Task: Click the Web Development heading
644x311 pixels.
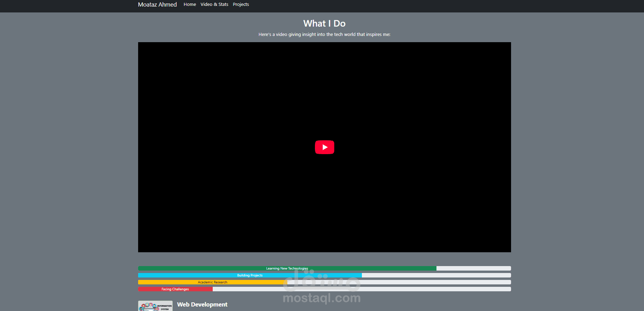Action: (x=202, y=304)
